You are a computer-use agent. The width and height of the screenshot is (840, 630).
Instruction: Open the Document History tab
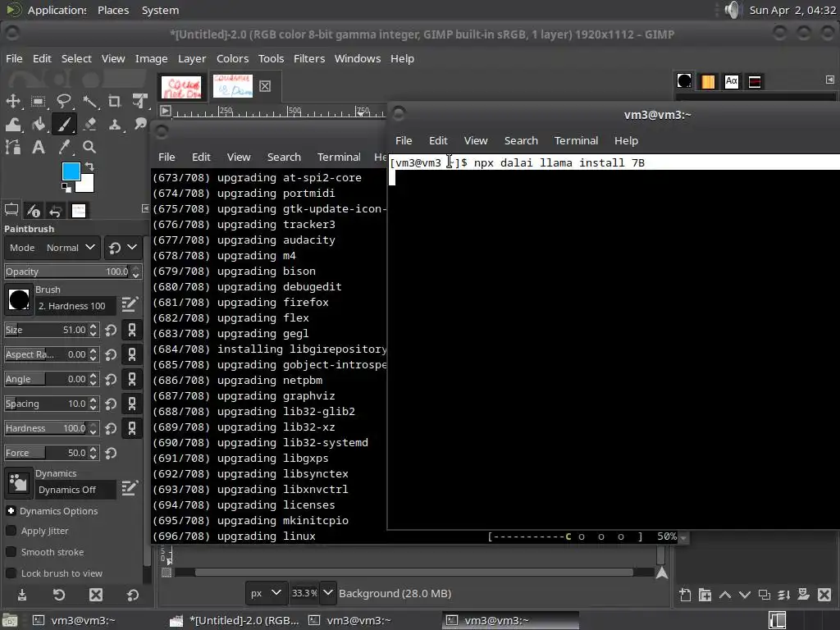pyautogui.click(x=755, y=81)
